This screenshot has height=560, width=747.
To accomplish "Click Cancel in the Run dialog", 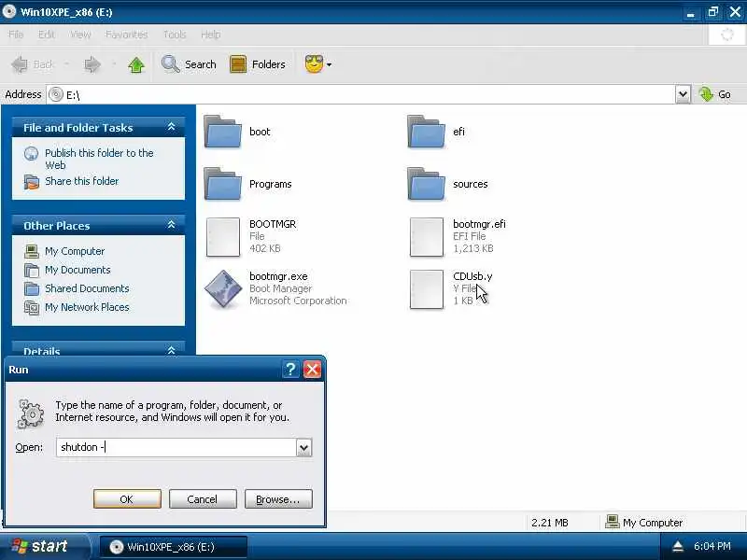I will [203, 499].
